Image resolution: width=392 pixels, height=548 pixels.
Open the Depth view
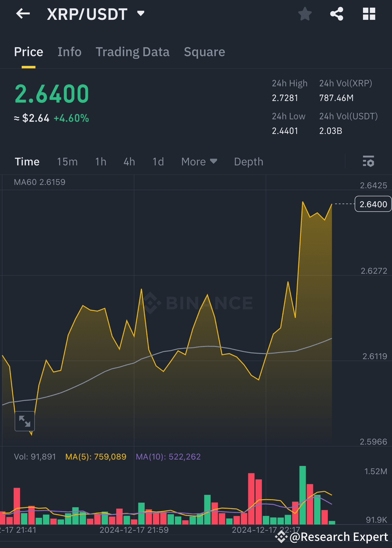[x=248, y=161]
